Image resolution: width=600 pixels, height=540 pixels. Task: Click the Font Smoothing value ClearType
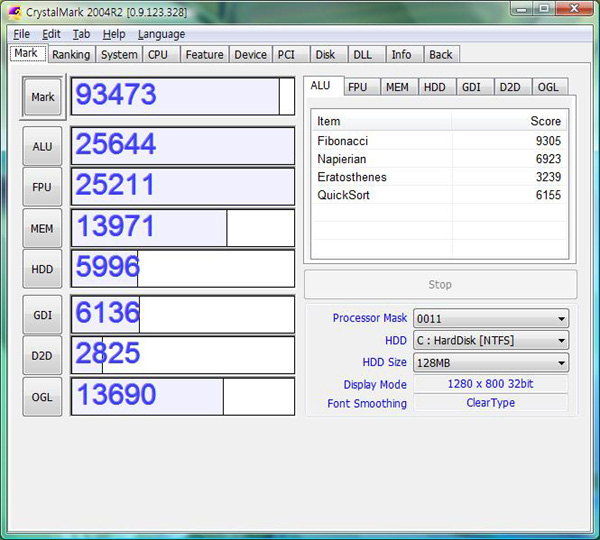[491, 403]
